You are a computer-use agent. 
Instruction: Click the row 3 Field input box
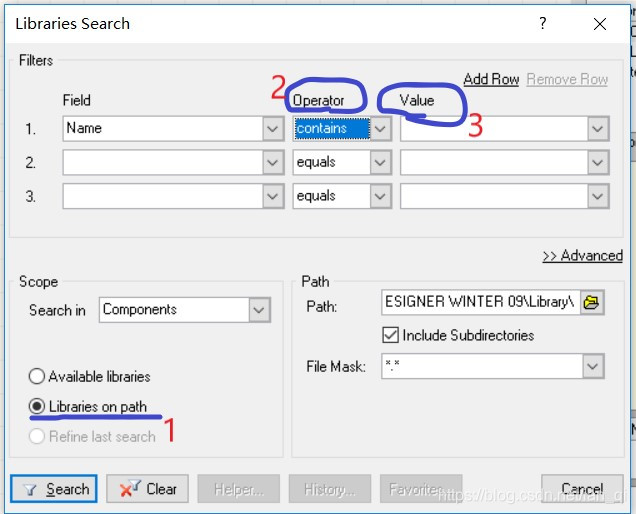162,197
